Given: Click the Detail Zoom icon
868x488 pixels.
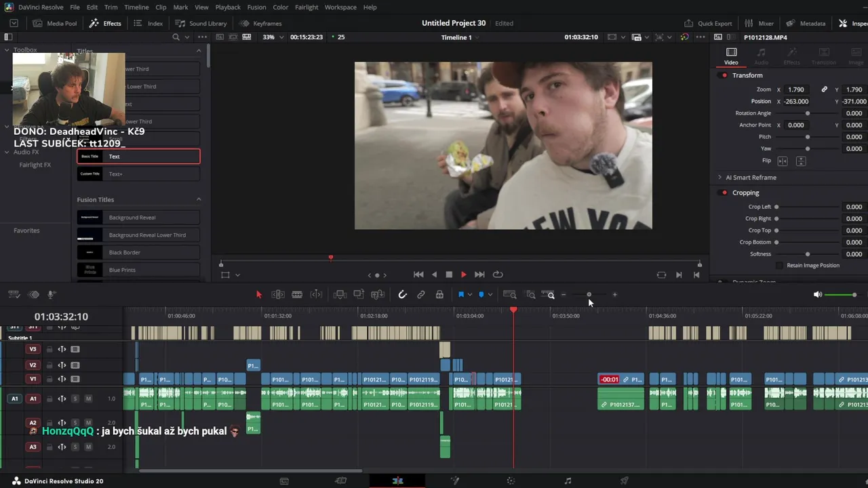Looking at the screenshot, I should click(531, 295).
